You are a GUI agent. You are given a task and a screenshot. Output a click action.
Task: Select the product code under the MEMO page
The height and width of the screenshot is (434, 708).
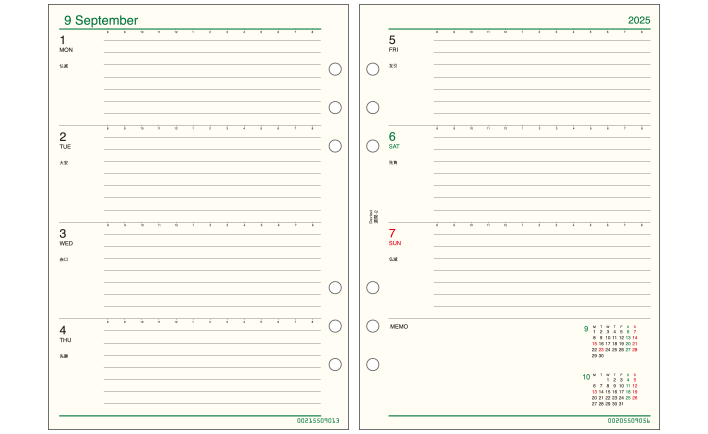pos(629,420)
